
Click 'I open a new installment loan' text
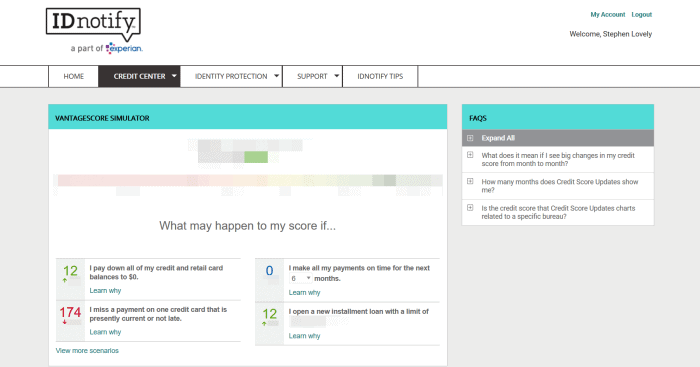point(358,312)
